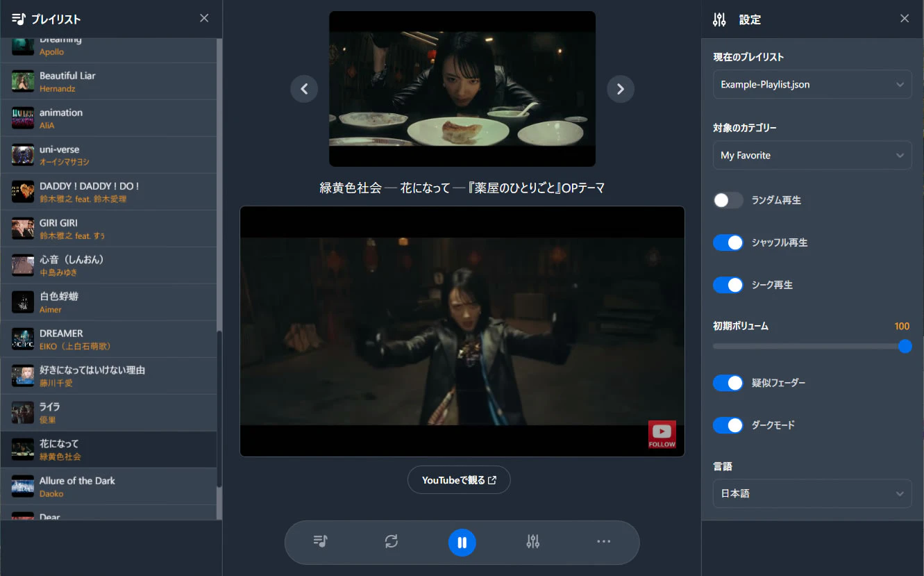Select the 心音（しんおん） track thumbnail
The image size is (924, 576).
(23, 265)
